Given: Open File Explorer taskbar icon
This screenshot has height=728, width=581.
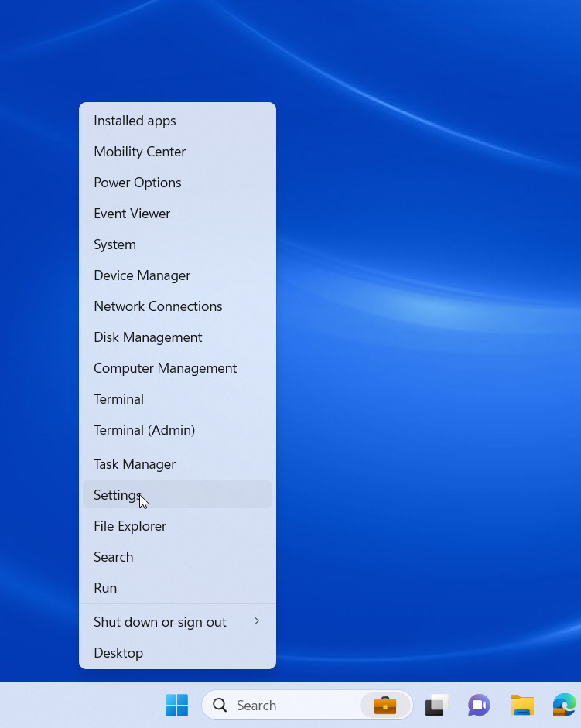Looking at the screenshot, I should click(x=522, y=705).
